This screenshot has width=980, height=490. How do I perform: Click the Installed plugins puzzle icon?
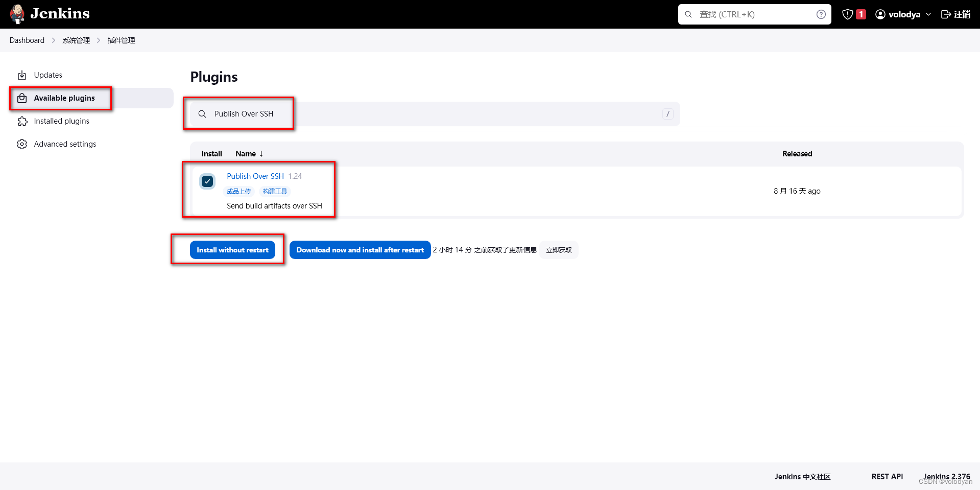22,121
